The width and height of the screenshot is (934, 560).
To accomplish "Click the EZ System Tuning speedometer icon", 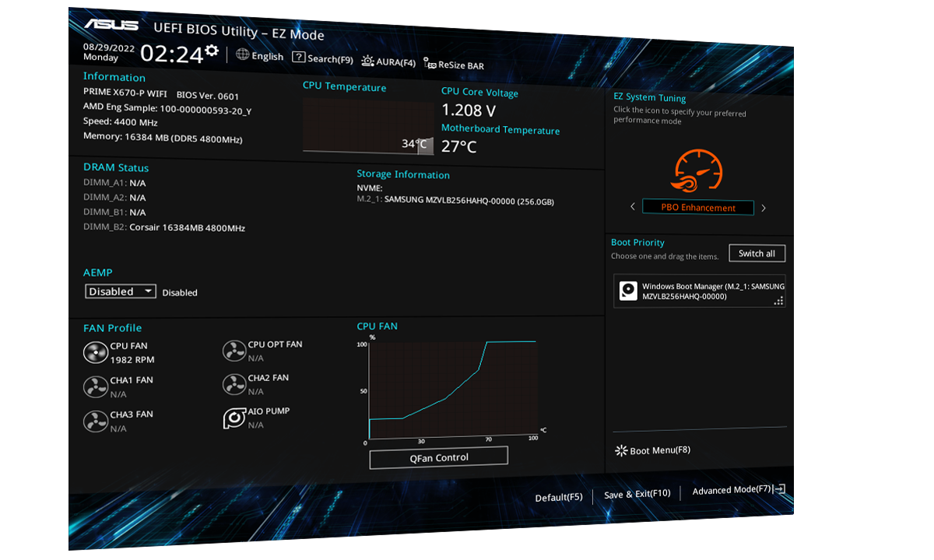I will [697, 170].
